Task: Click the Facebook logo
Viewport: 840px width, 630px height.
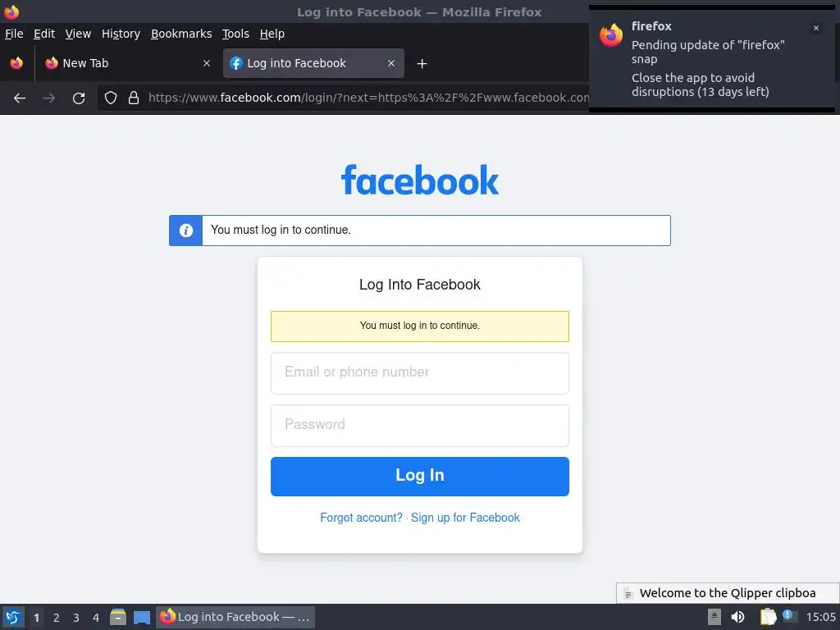Action: (x=420, y=180)
